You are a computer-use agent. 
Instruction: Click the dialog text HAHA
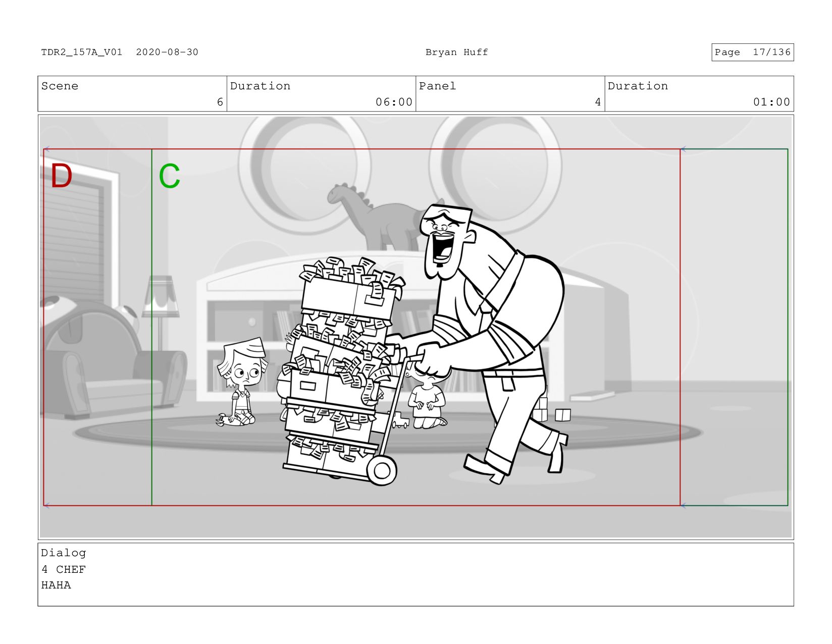[56, 585]
